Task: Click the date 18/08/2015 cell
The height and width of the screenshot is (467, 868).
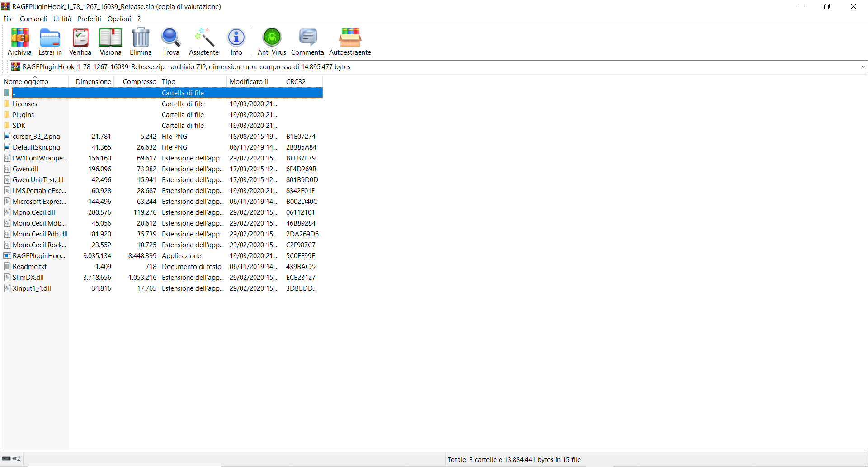Action: [254, 137]
